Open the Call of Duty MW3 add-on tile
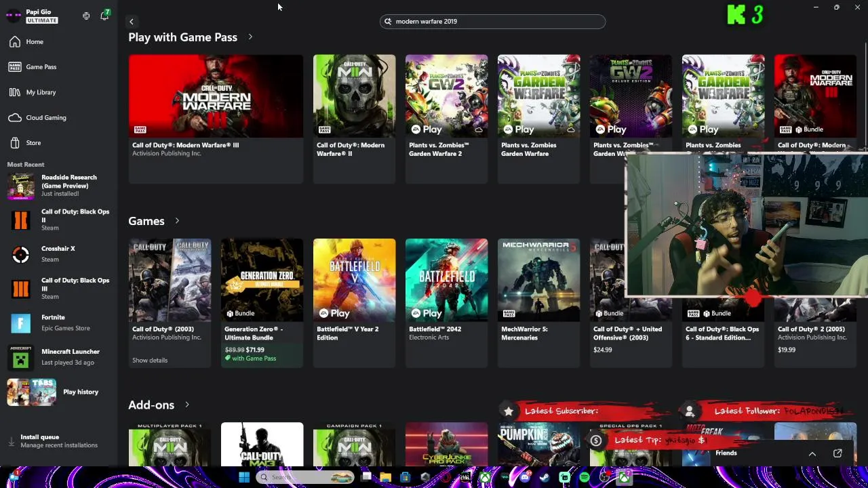The height and width of the screenshot is (488, 868). 262,445
